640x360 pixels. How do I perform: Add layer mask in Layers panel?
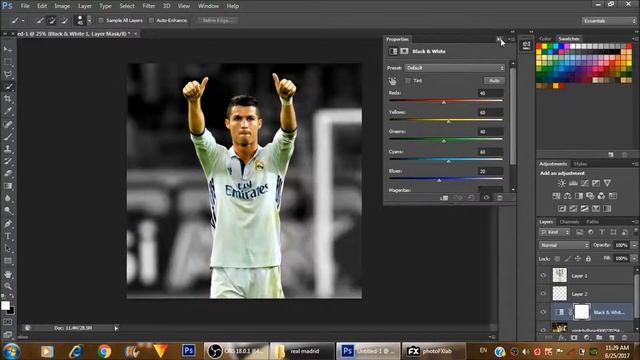coord(574,338)
